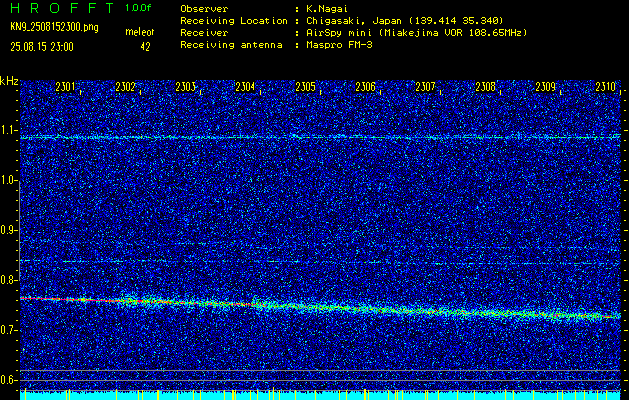
Task: Click the date stamp 25.08.15 23:00
Action: point(42,47)
